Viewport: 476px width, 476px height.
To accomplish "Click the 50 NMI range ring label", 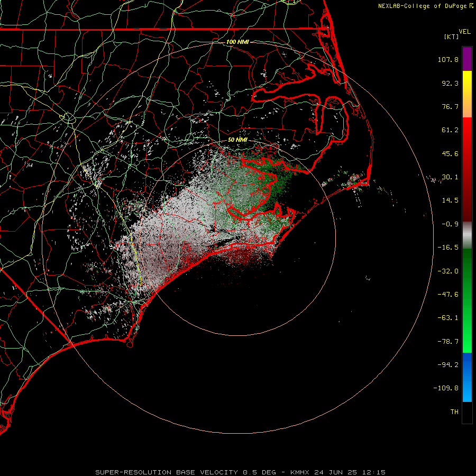I will click(x=237, y=140).
